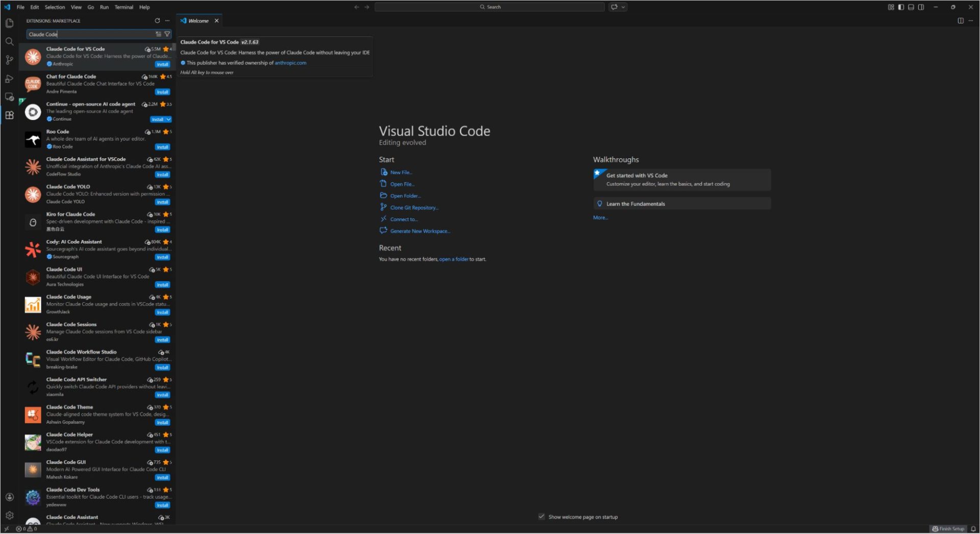This screenshot has height=534, width=980.
Task: Refresh the extensions list
Action: pos(158,20)
